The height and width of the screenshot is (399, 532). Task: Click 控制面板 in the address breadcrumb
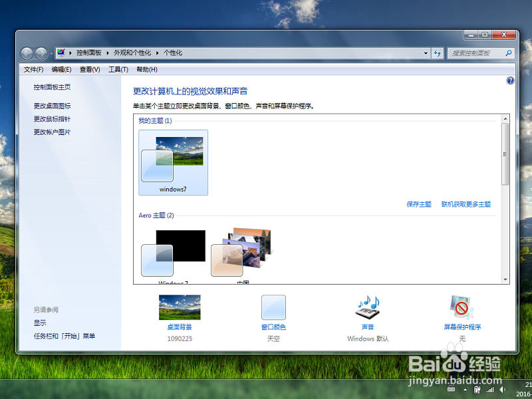point(88,53)
